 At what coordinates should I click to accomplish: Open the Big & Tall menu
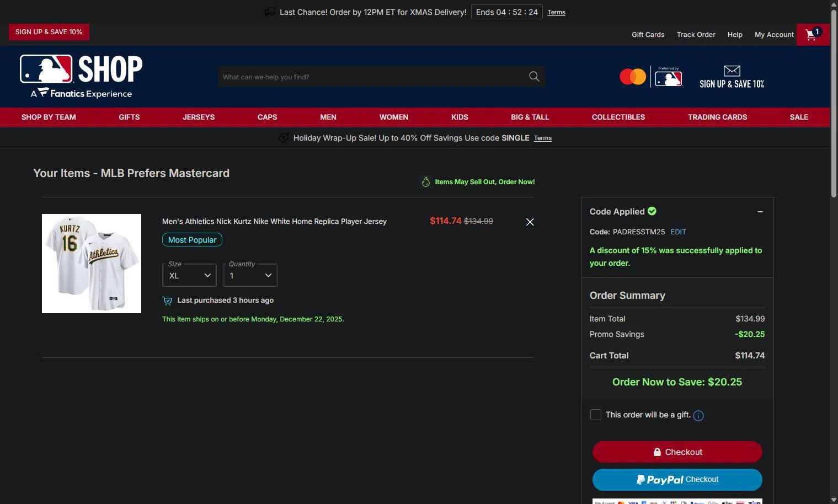530,117
